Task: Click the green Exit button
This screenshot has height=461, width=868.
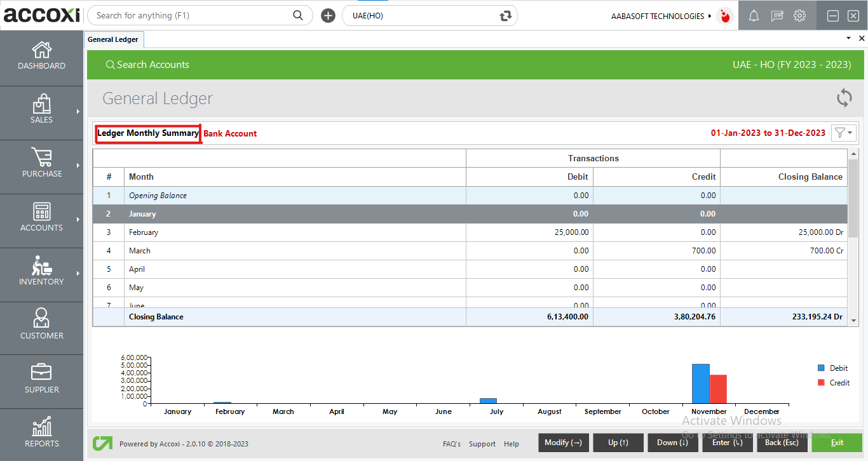Action: pos(837,443)
